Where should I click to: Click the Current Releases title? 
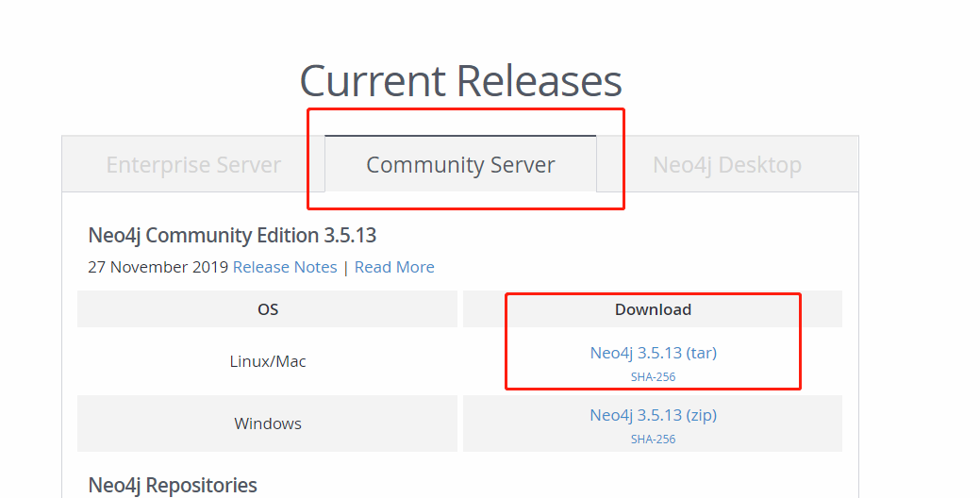(460, 81)
